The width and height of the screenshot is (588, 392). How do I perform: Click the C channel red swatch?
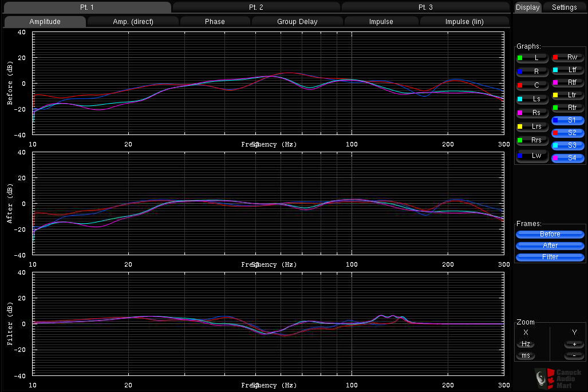pyautogui.click(x=520, y=85)
